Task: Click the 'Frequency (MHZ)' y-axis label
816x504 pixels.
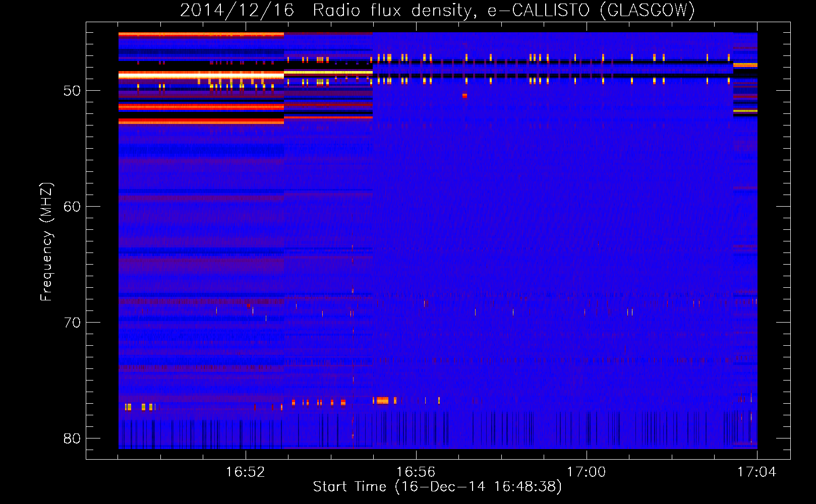Action: click(x=46, y=242)
